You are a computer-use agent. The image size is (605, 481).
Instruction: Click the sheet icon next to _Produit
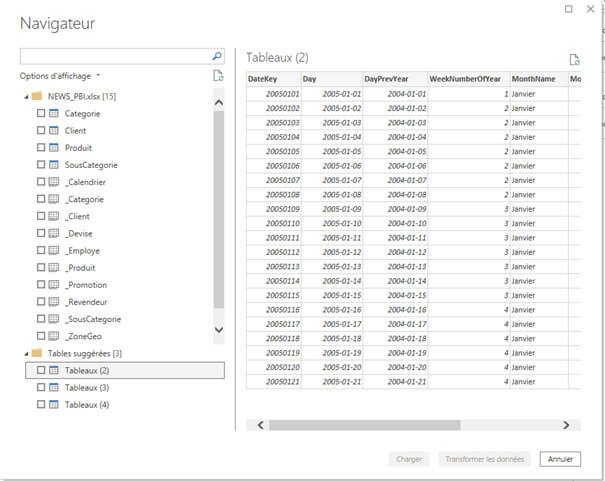[x=54, y=267]
